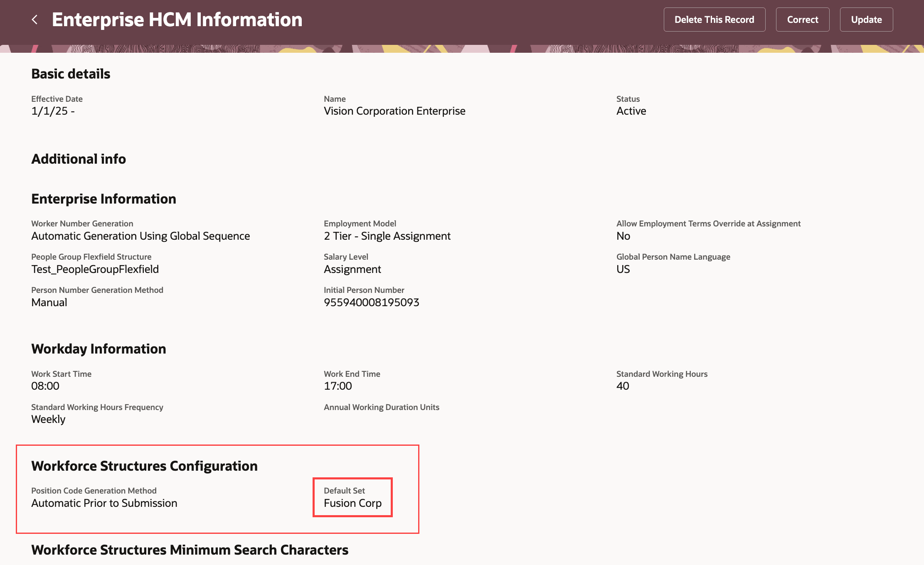This screenshot has width=924, height=565.
Task: Click Automatic Prior to Submission value
Action: tap(104, 503)
